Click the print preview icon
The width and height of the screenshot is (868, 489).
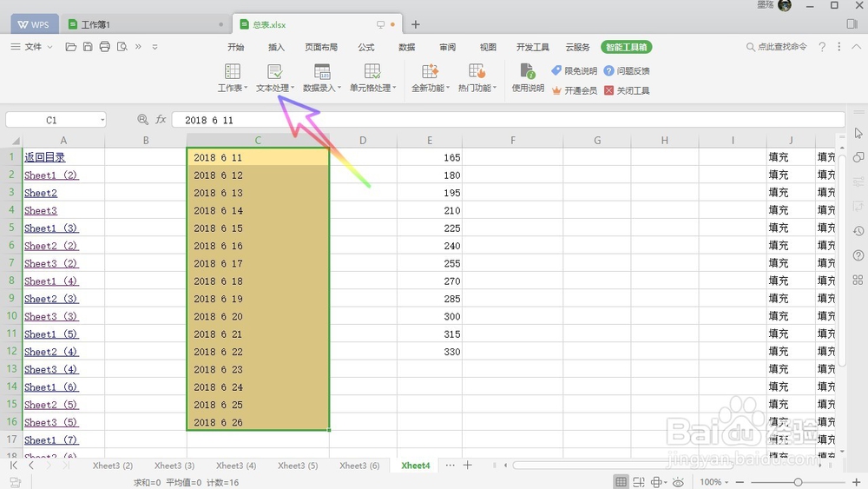(x=122, y=47)
